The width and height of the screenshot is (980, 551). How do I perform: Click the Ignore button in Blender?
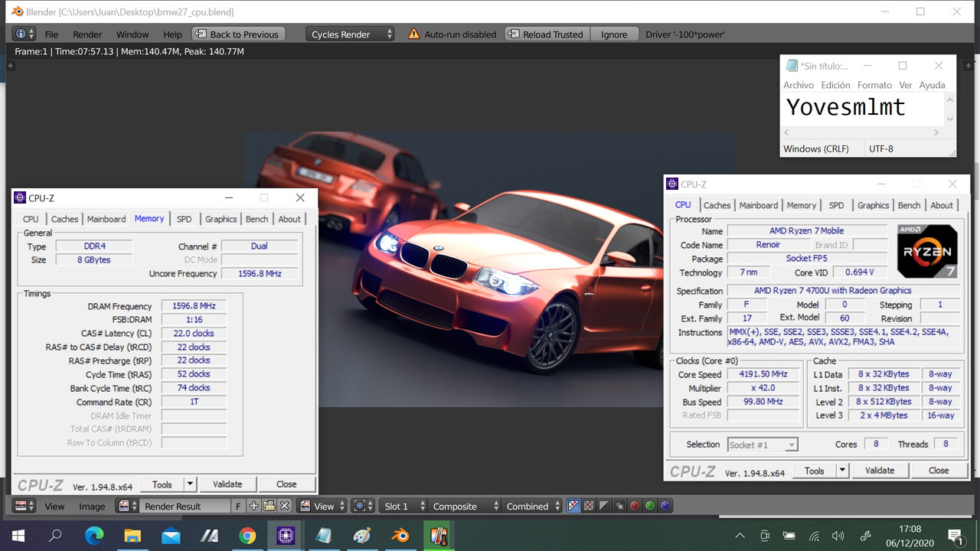coord(614,34)
